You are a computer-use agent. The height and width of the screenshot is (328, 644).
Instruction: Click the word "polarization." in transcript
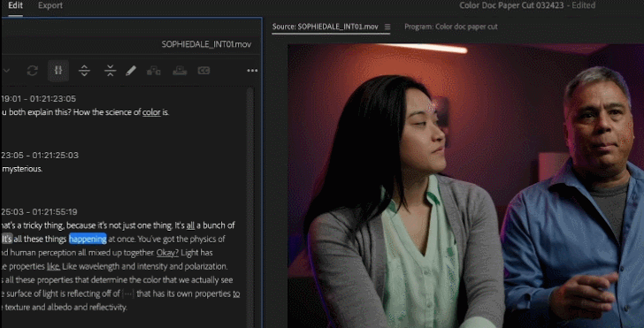(x=207, y=266)
